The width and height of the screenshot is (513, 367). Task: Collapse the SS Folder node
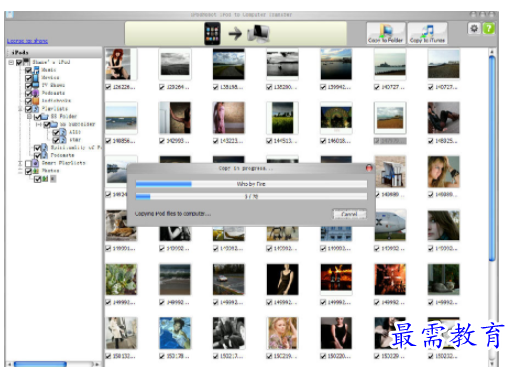29,116
